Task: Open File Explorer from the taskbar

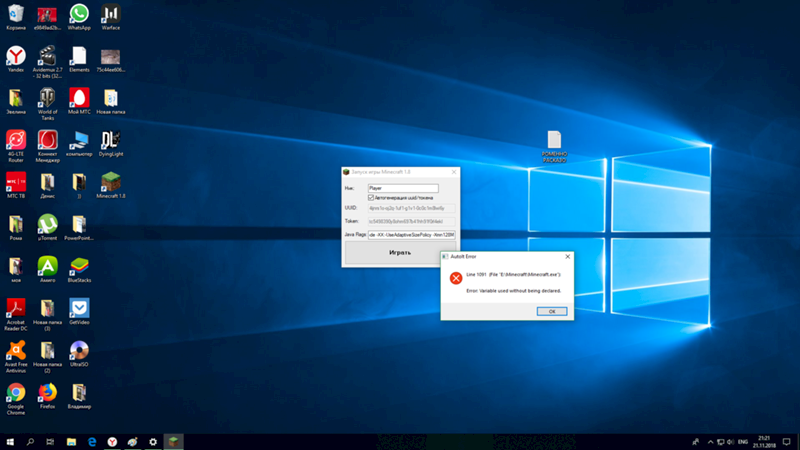Action: pyautogui.click(x=71, y=442)
